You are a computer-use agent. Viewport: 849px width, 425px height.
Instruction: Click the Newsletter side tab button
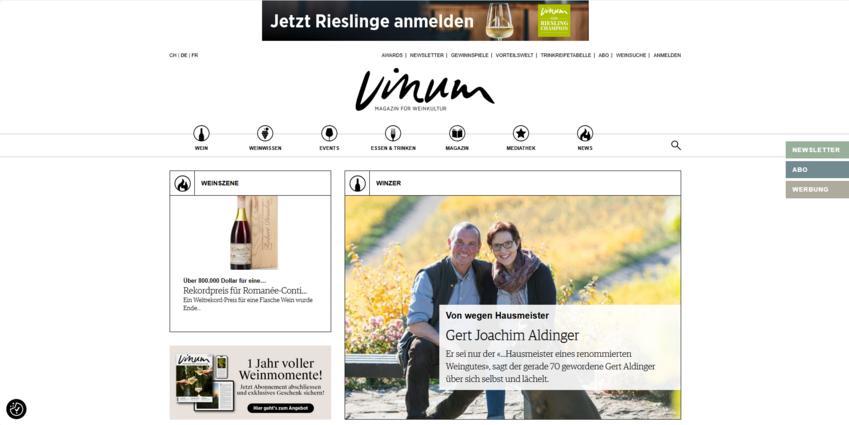[817, 150]
